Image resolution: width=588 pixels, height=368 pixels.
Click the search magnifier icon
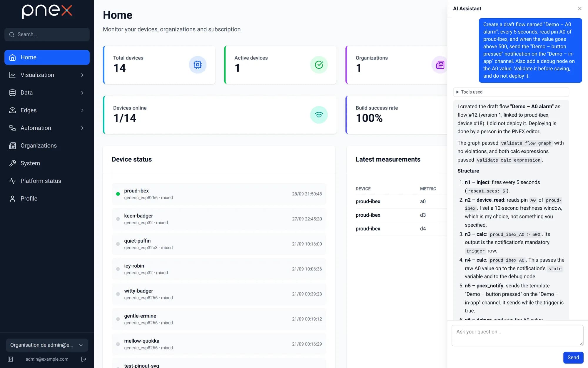[x=12, y=34]
